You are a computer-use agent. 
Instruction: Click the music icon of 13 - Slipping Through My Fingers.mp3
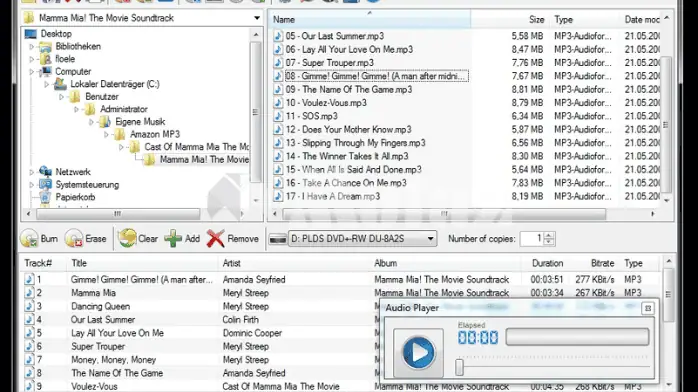278,143
